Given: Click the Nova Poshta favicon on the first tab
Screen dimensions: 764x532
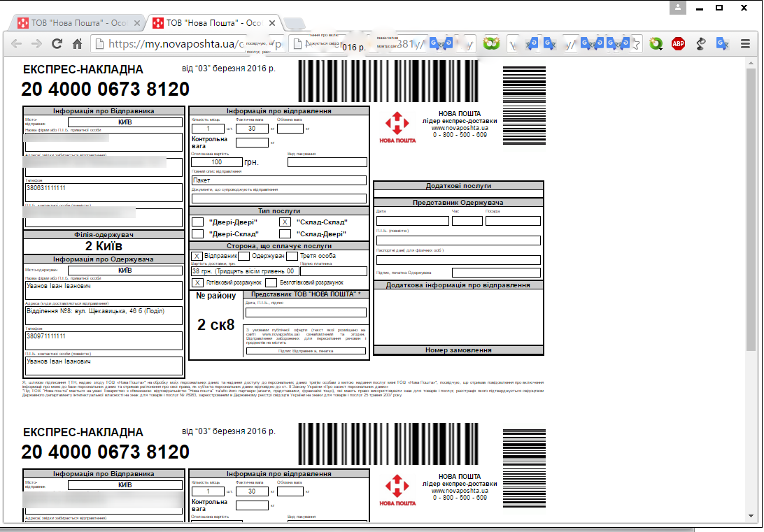Looking at the screenshot, I should tap(23, 23).
